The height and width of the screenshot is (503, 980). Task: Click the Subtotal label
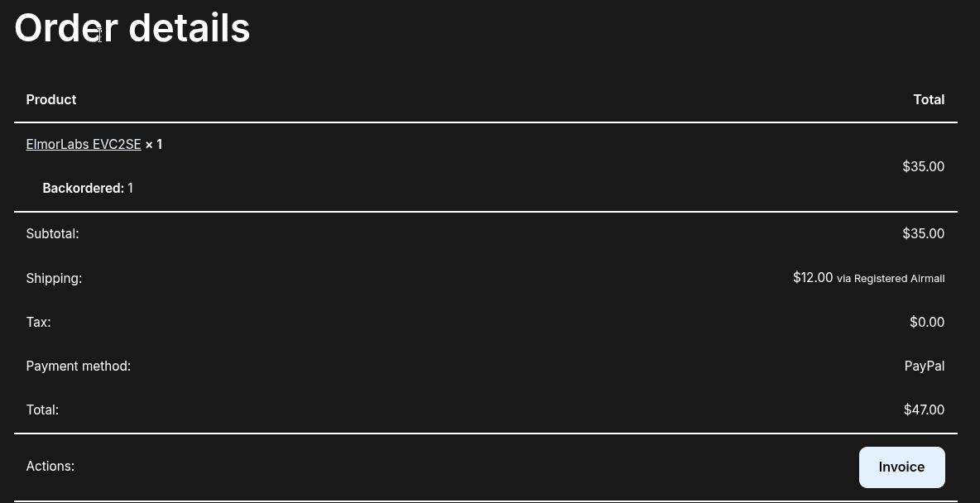tap(52, 234)
